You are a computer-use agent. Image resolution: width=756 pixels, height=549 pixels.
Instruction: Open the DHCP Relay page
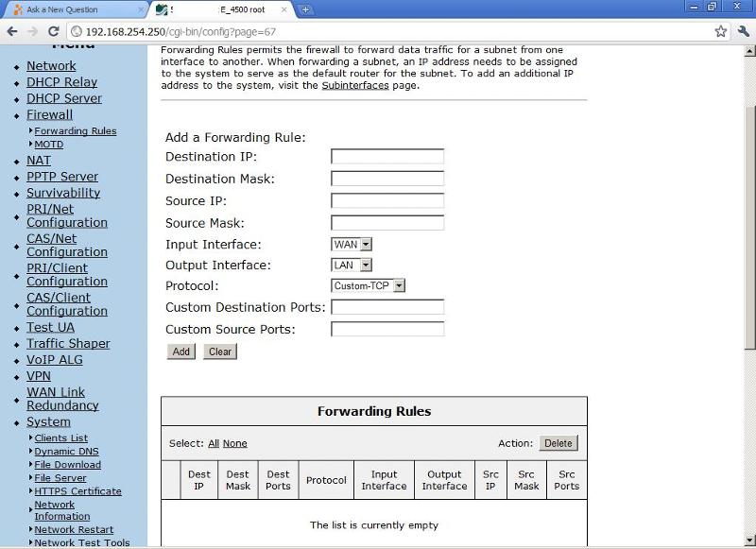click(x=61, y=82)
